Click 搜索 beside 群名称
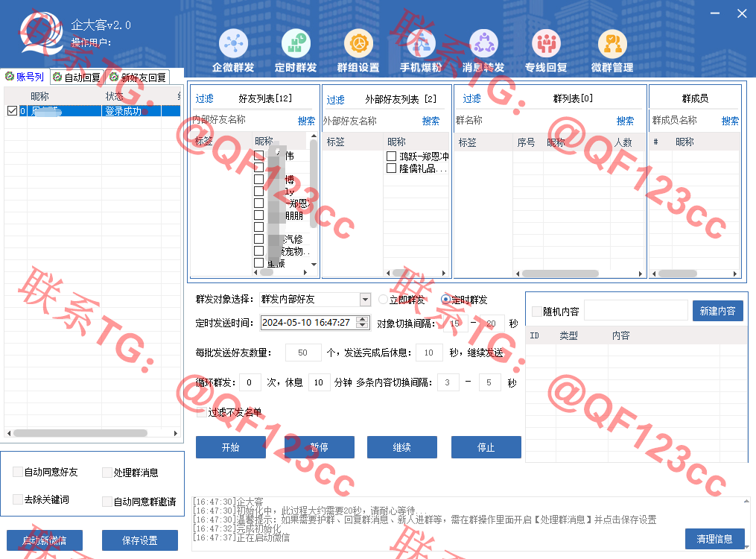Viewport: 756px width, 559px height. [625, 121]
